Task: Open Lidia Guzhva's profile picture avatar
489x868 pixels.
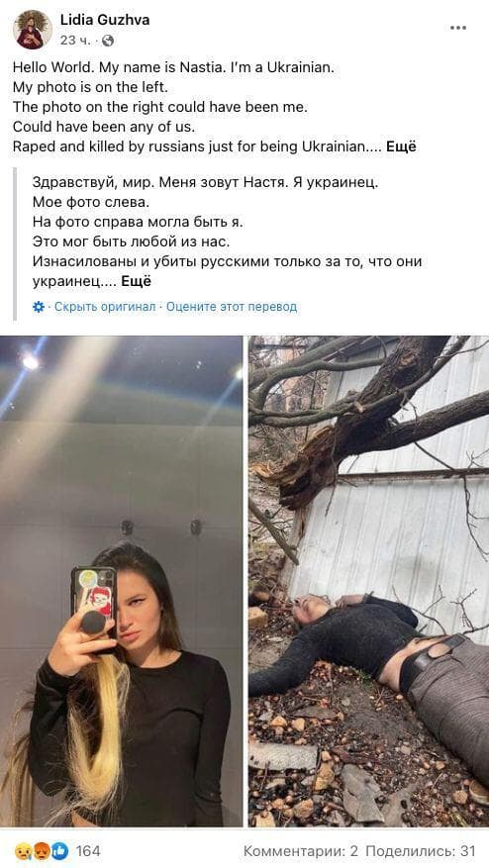Action: point(33,30)
